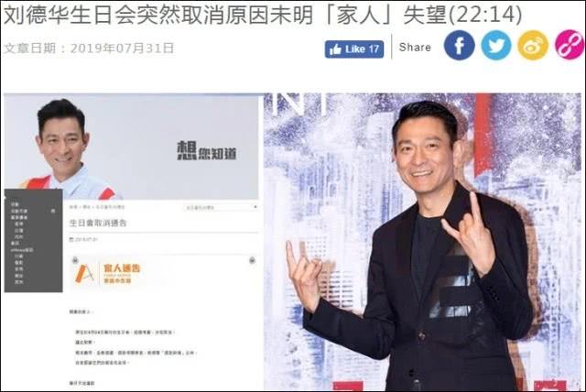Click the right pin icon on notice card
This screenshot has width=586, height=392.
coord(253,260)
